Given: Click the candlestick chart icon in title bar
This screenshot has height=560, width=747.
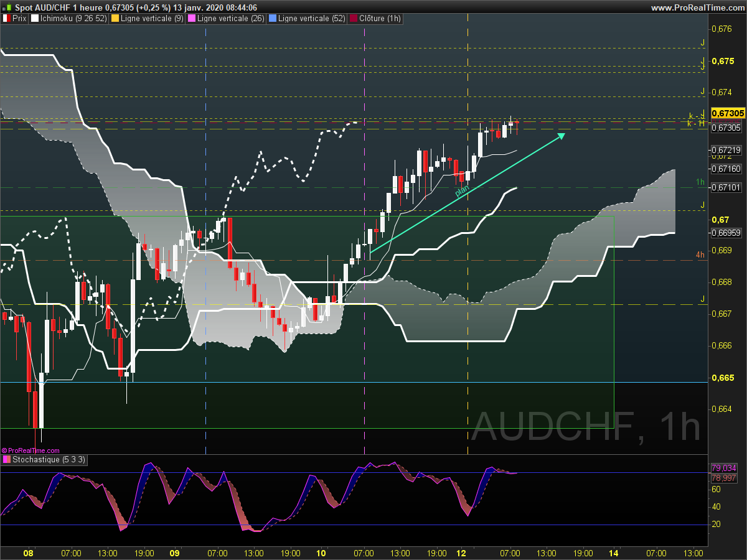Looking at the screenshot, I should (x=6, y=7).
